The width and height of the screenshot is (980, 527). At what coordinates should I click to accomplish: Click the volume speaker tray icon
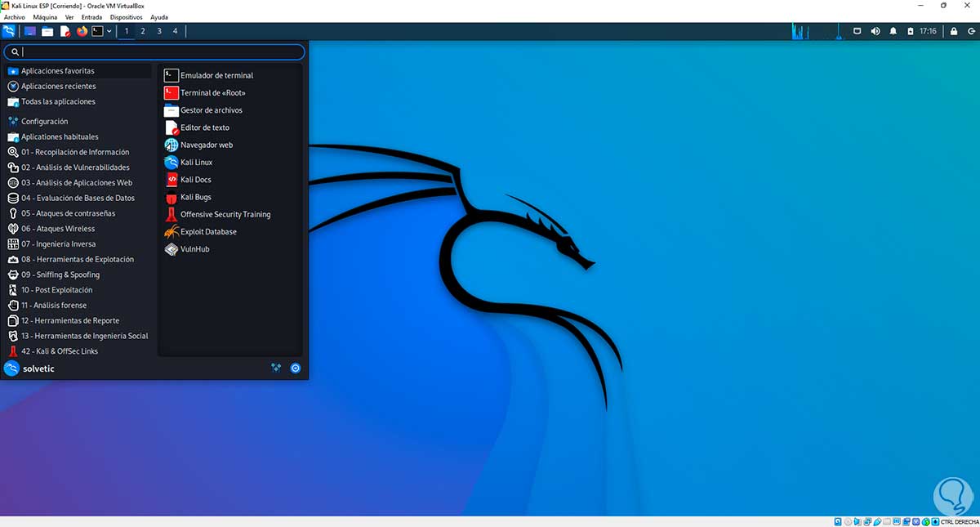875,31
